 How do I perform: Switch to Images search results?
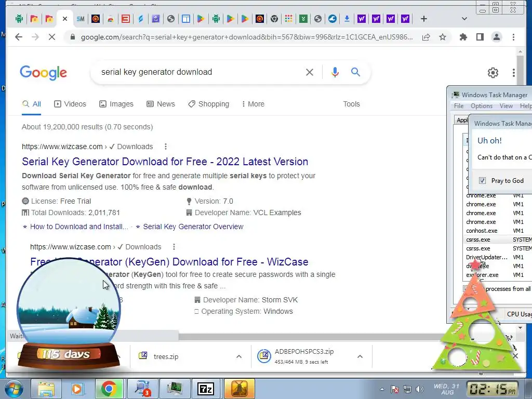(116, 104)
